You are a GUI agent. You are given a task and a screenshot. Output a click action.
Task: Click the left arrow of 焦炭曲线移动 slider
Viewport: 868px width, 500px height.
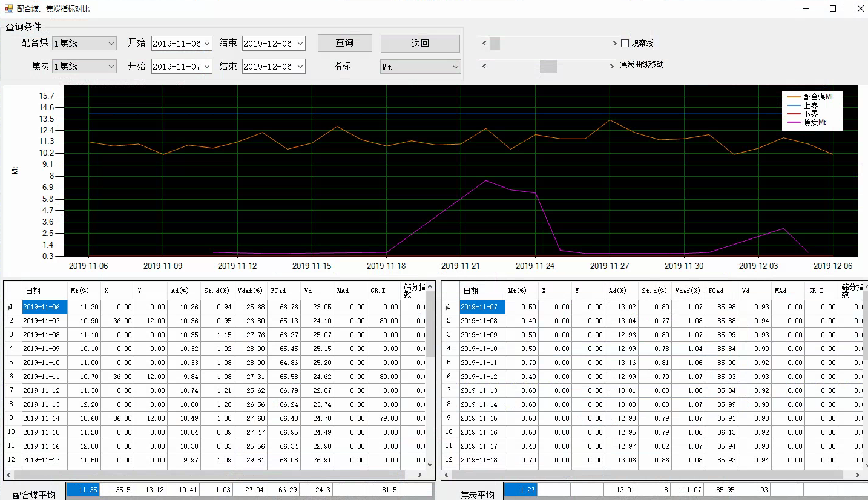coord(484,66)
